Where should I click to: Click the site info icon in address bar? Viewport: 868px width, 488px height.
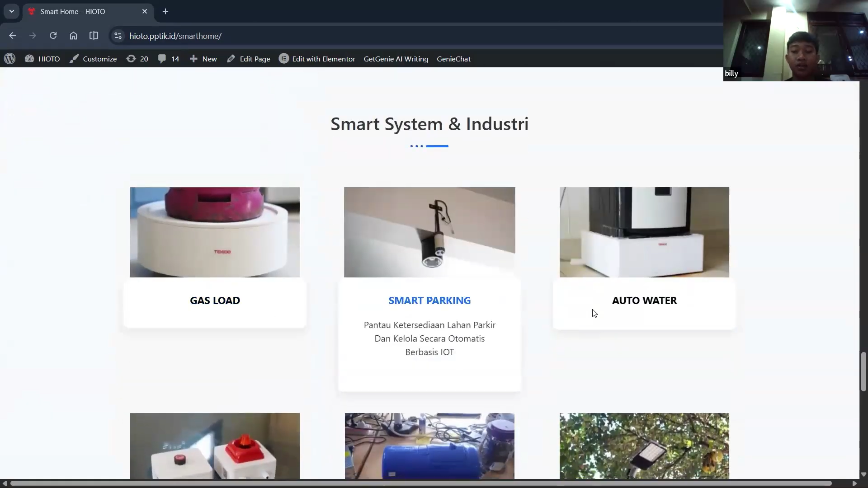coord(118,36)
